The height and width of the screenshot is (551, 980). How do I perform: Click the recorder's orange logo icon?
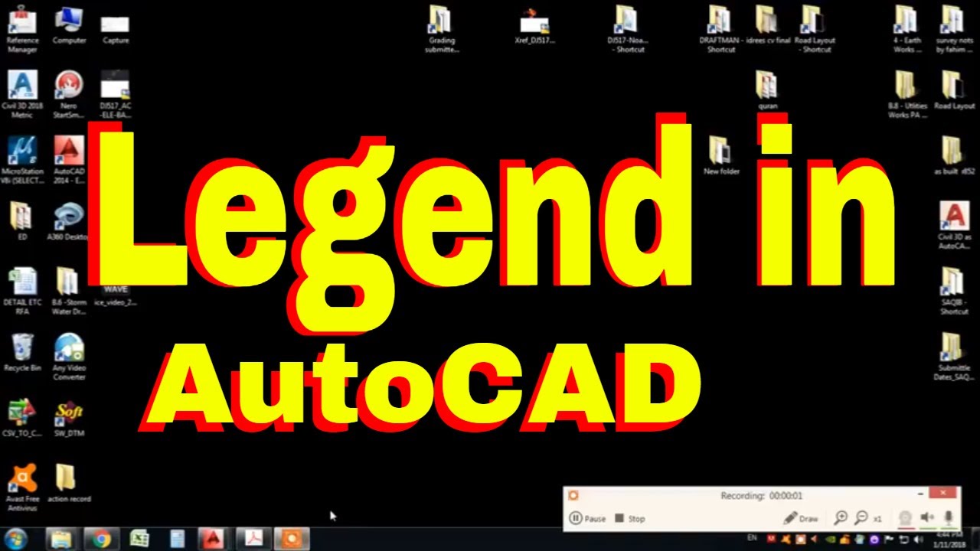coord(573,495)
